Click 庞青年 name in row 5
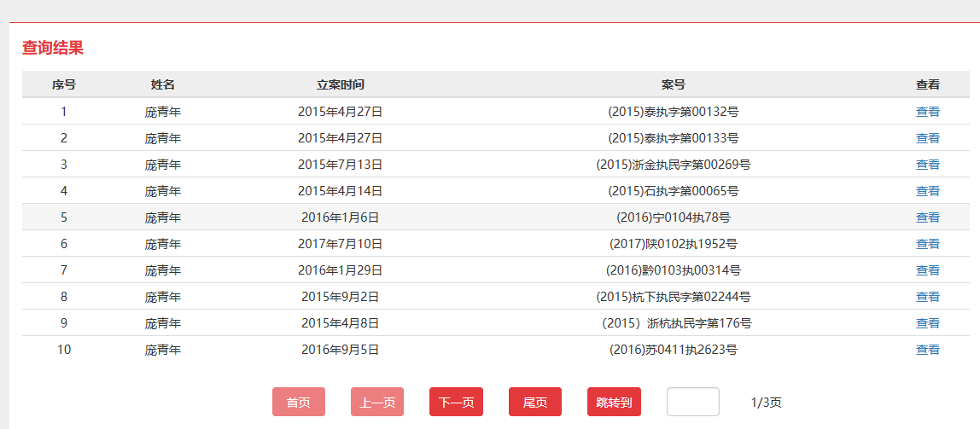This screenshot has height=429, width=980. tap(162, 218)
